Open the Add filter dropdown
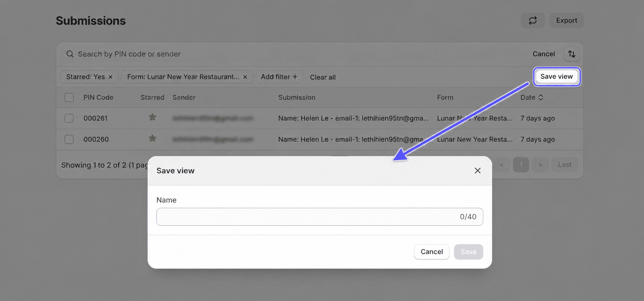This screenshot has height=301, width=644. [x=279, y=77]
